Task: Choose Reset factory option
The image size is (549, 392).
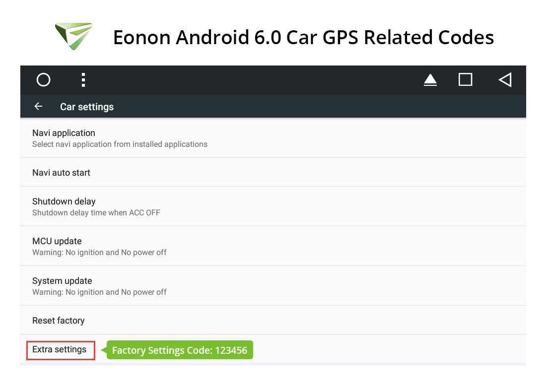Action: pyautogui.click(x=273, y=320)
